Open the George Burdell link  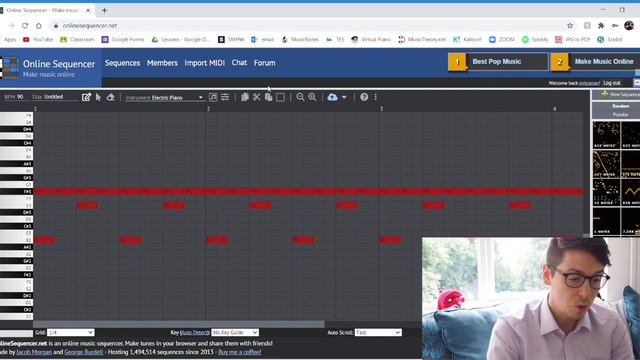click(84, 352)
